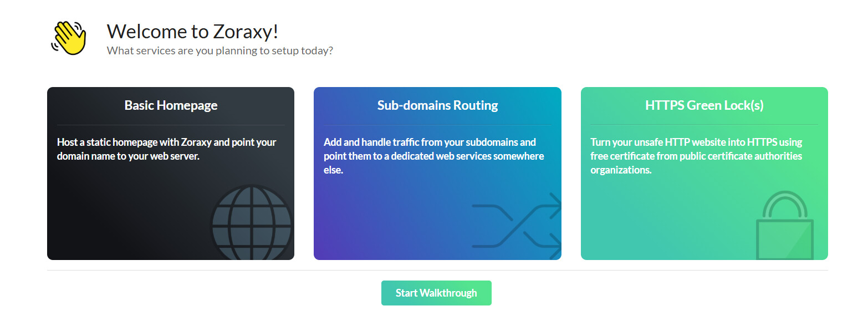
Task: Click the padlock icon in HTTPS card
Action: [784, 228]
